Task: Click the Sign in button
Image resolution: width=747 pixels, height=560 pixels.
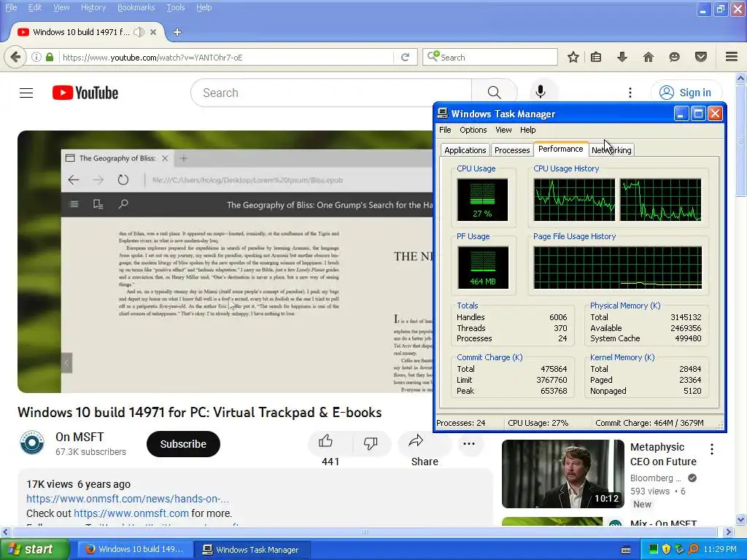Action: pos(686,93)
